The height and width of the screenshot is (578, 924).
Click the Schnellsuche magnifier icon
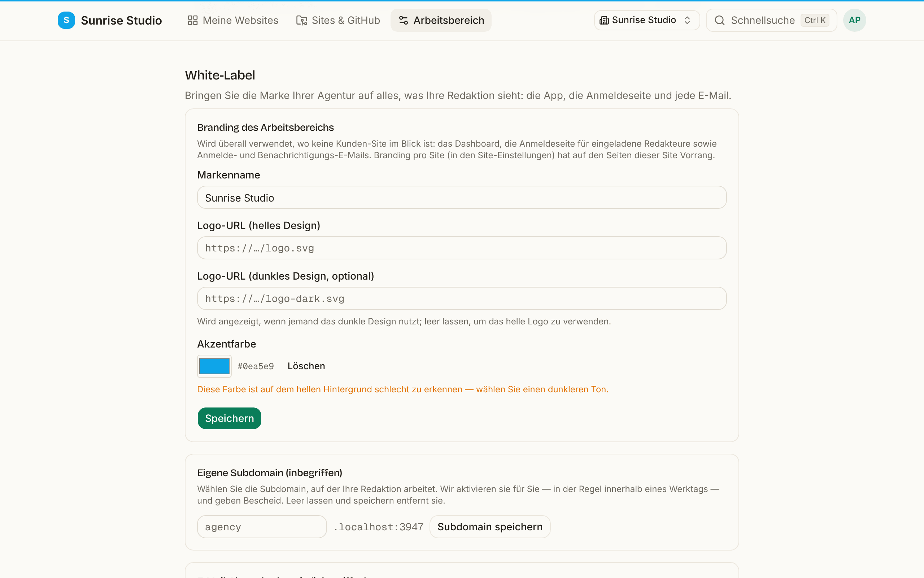[720, 20]
